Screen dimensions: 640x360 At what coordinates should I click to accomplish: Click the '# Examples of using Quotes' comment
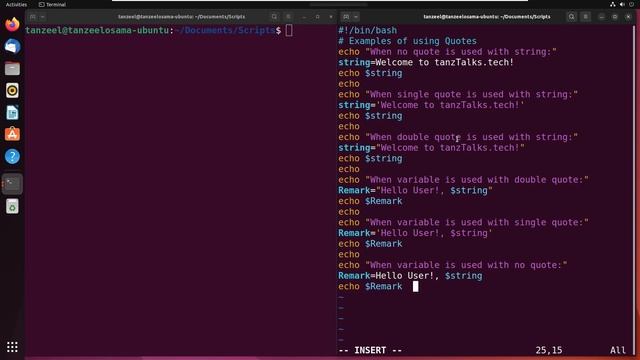407,41
